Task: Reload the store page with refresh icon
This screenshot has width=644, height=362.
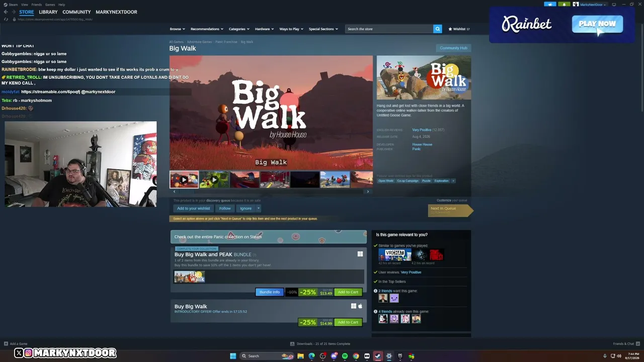Action: coord(6,19)
